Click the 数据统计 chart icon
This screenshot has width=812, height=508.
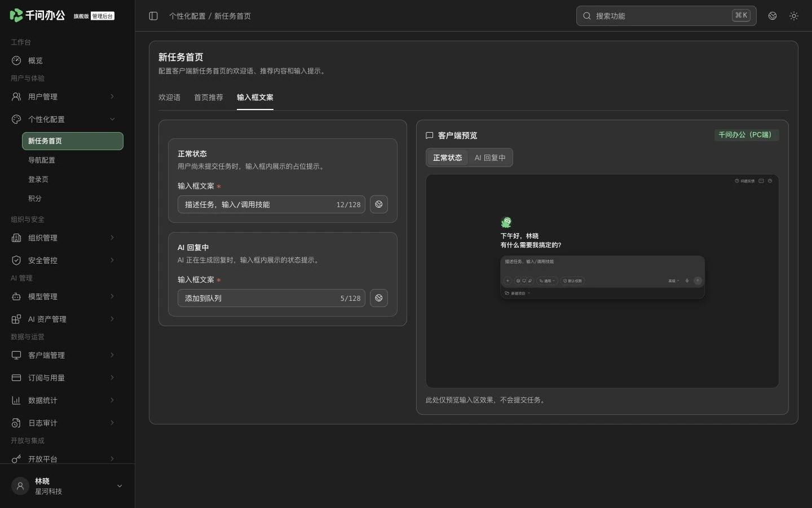pos(16,400)
